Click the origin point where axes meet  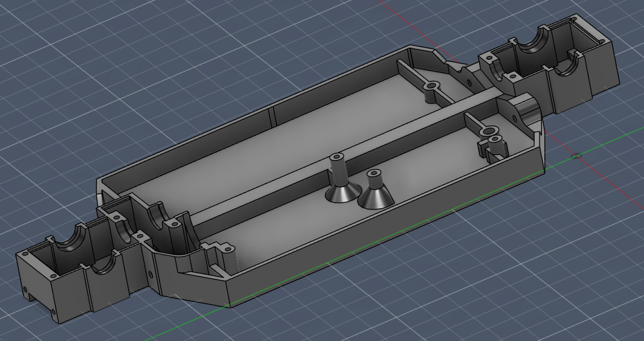[x=577, y=156]
